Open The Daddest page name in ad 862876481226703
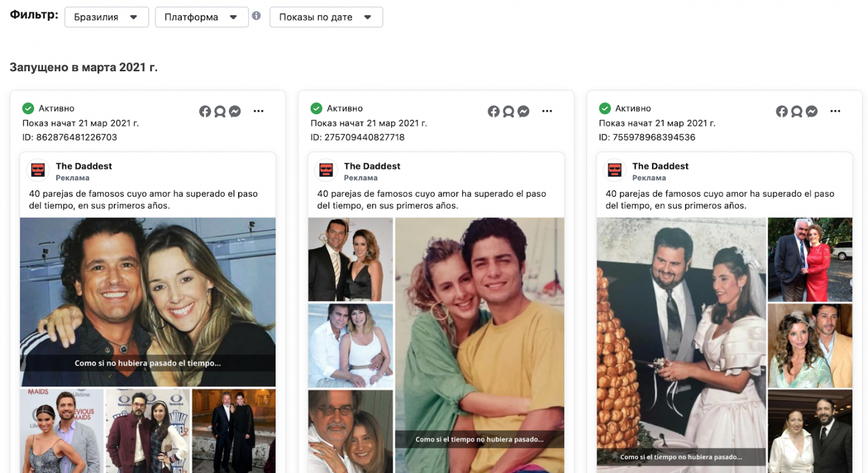The width and height of the screenshot is (868, 473). pos(84,166)
